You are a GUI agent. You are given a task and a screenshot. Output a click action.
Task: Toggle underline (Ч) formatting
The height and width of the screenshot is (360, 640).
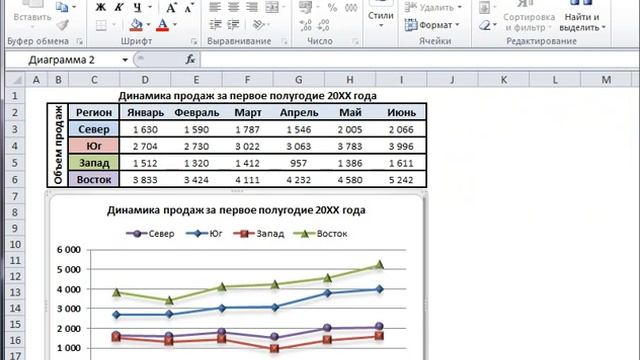138,7
